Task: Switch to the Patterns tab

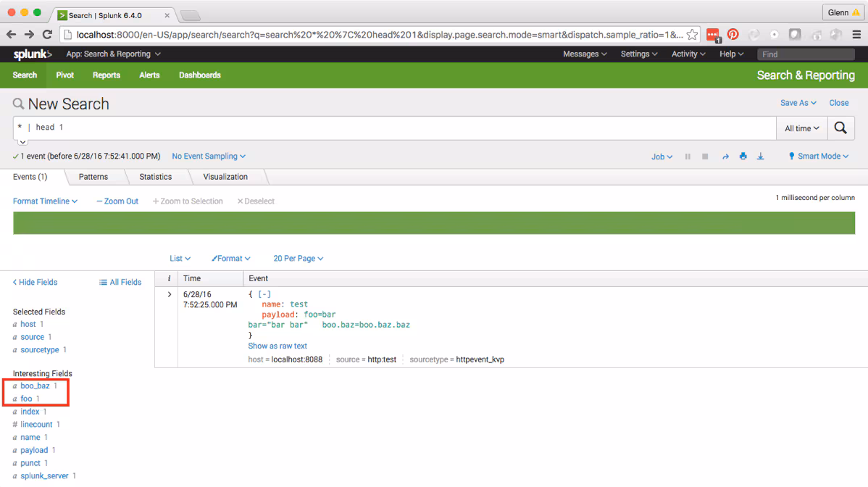Action: click(x=93, y=176)
